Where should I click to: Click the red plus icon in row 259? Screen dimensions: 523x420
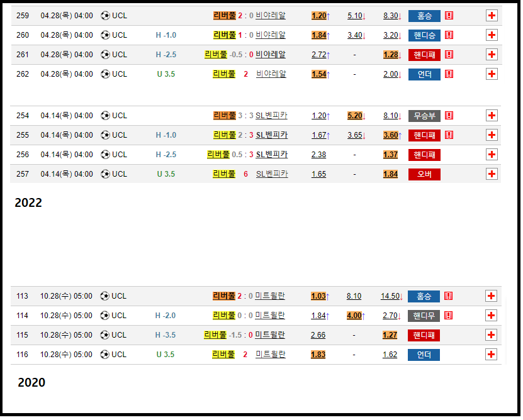[x=492, y=16]
